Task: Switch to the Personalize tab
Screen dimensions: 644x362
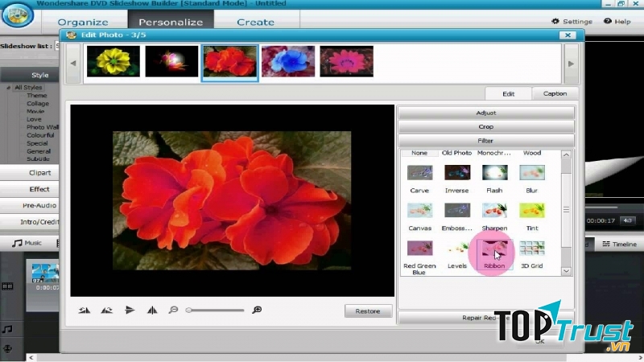Action: click(x=171, y=23)
